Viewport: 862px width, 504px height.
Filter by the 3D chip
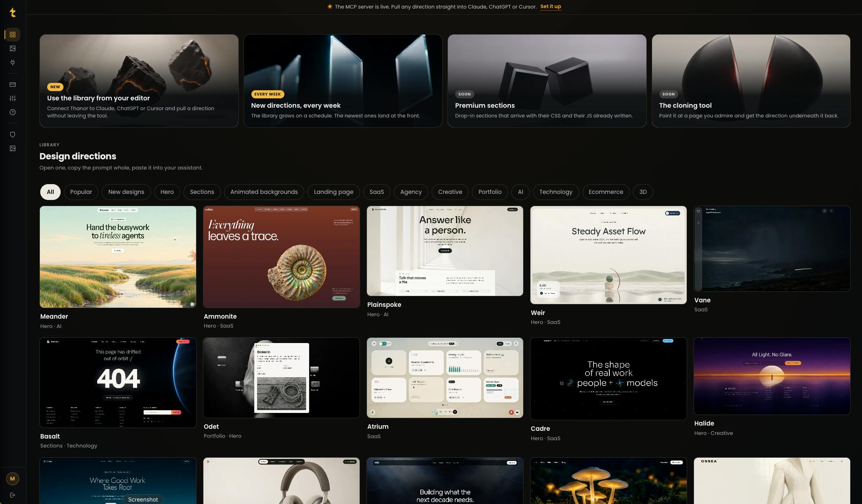point(643,192)
